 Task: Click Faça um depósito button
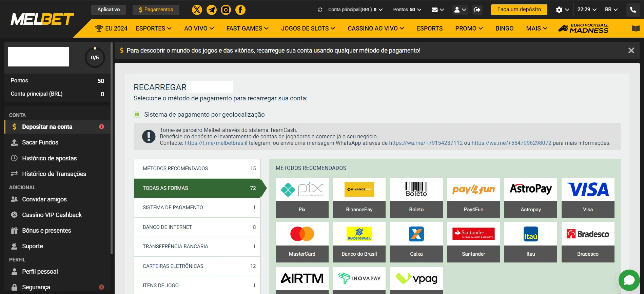point(519,9)
